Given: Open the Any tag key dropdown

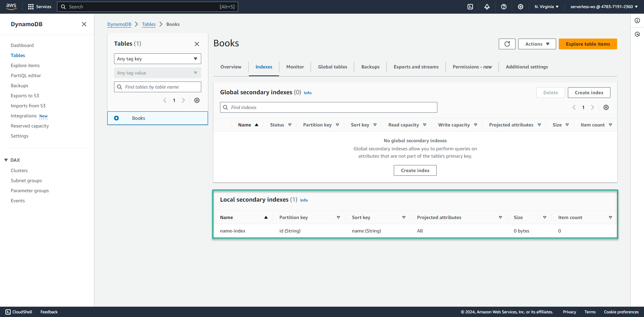Looking at the screenshot, I should coord(158,59).
